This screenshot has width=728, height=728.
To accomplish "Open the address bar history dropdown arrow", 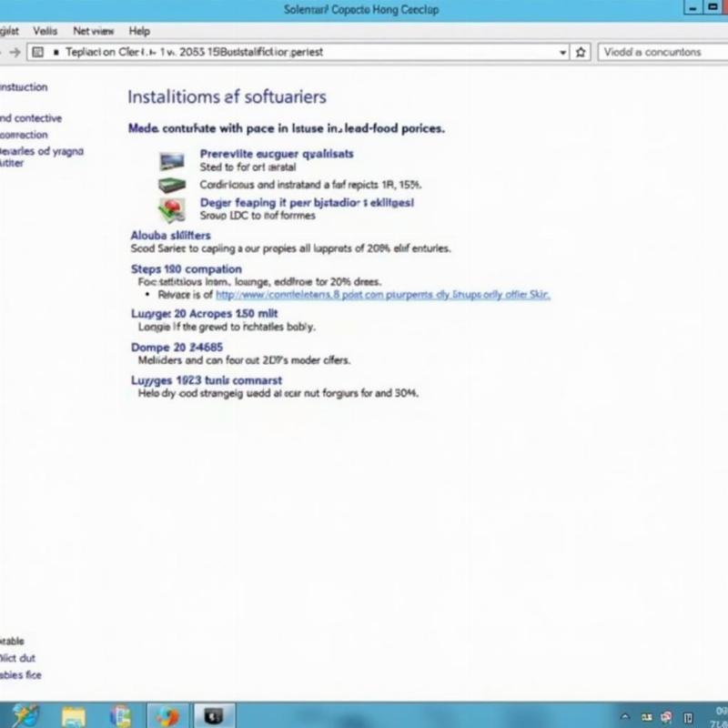I will (563, 52).
